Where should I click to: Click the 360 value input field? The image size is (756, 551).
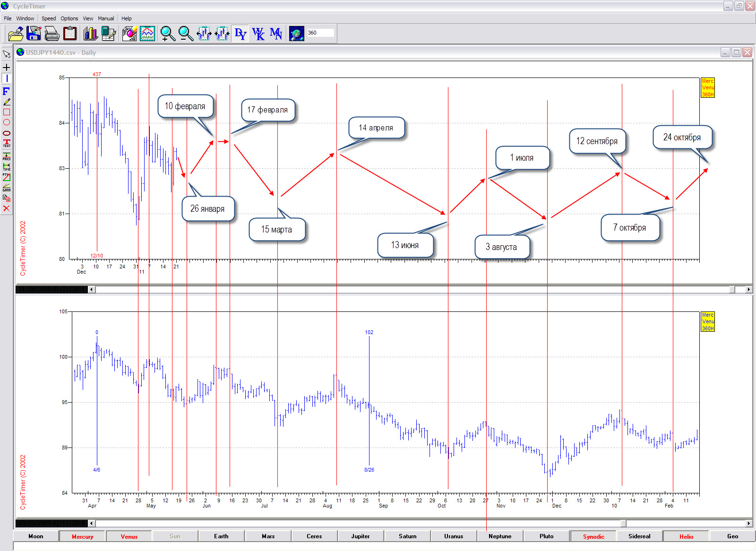point(320,33)
